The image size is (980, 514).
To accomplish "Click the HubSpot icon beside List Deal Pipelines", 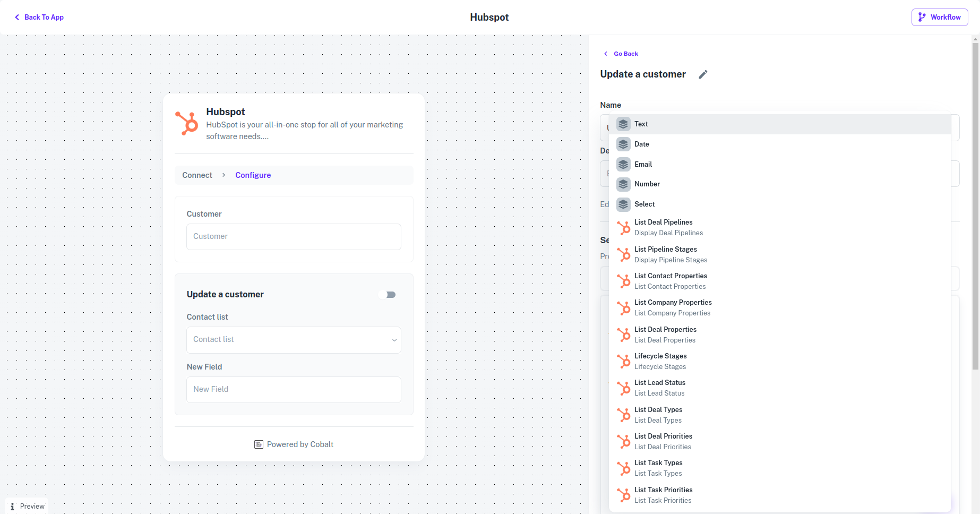I will click(624, 227).
